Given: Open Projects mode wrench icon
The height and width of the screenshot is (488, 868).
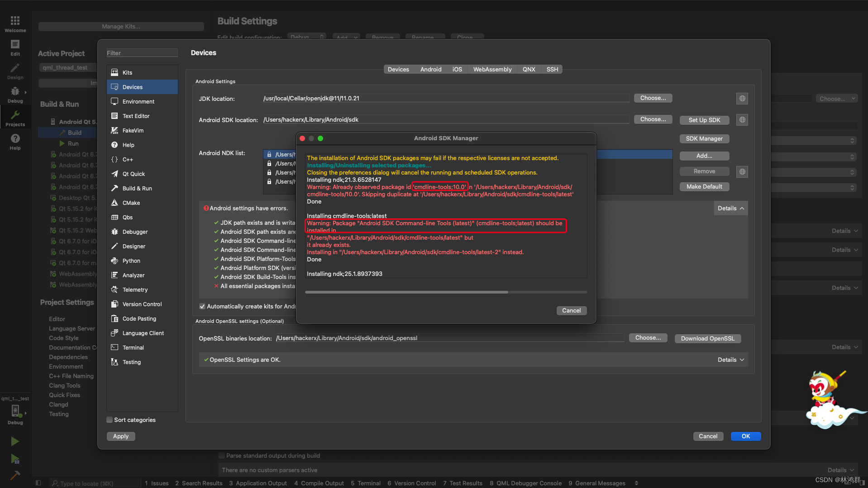Looking at the screenshot, I should coord(15,118).
